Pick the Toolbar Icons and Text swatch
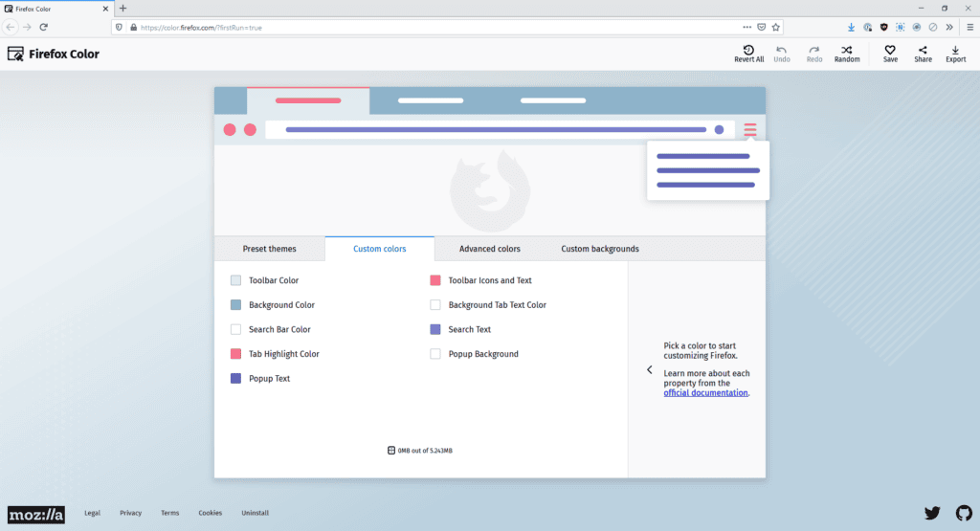The image size is (980, 531). [x=435, y=280]
